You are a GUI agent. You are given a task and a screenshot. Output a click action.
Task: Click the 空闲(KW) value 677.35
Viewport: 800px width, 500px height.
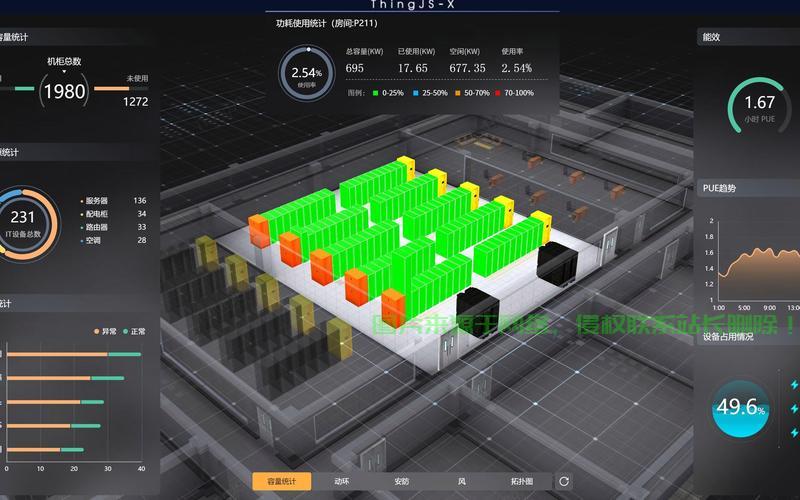467,68
